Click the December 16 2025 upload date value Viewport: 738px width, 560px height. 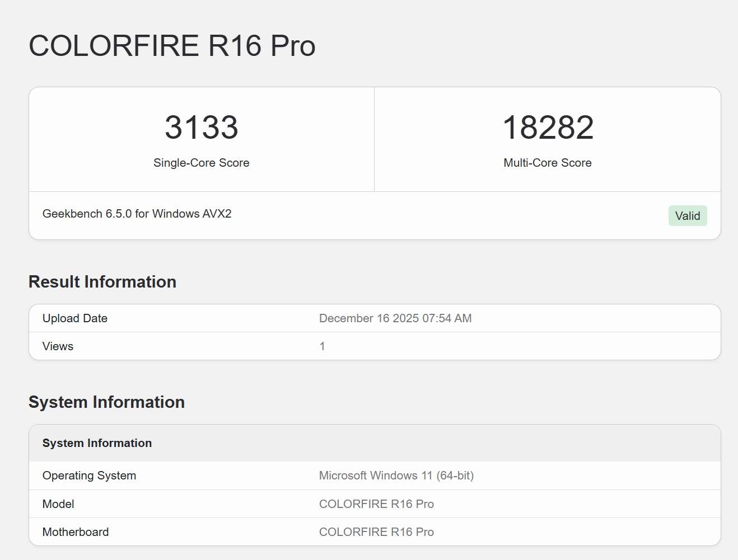tap(395, 318)
